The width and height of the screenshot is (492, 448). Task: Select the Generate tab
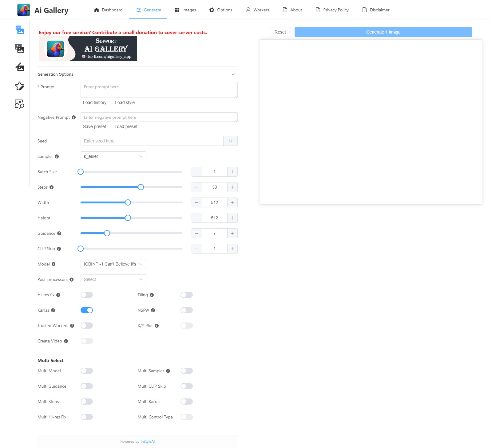tap(148, 10)
